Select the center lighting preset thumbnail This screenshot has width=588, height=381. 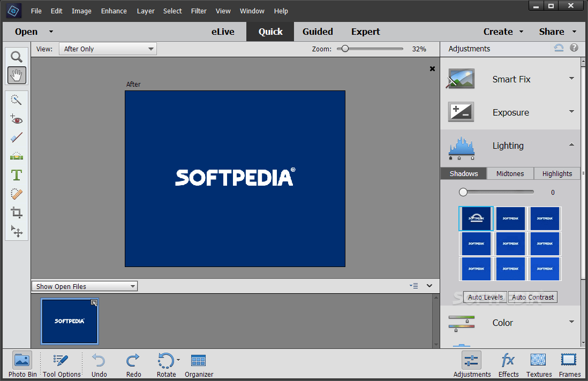[510, 243]
